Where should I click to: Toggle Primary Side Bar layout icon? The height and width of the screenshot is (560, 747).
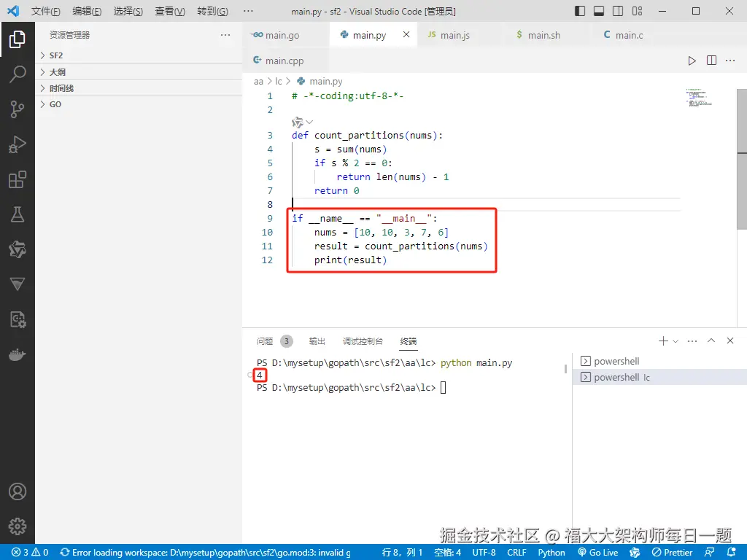pyautogui.click(x=580, y=11)
